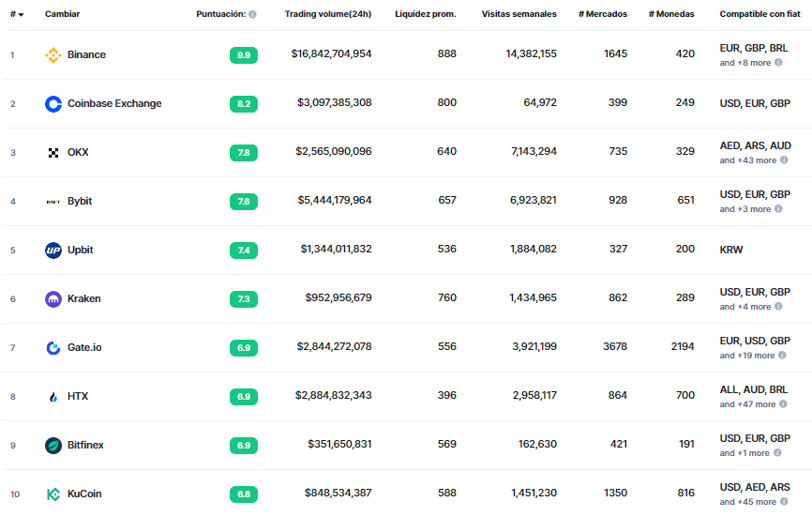Click the Kraken logo icon
The width and height of the screenshot is (812, 517).
53,299
